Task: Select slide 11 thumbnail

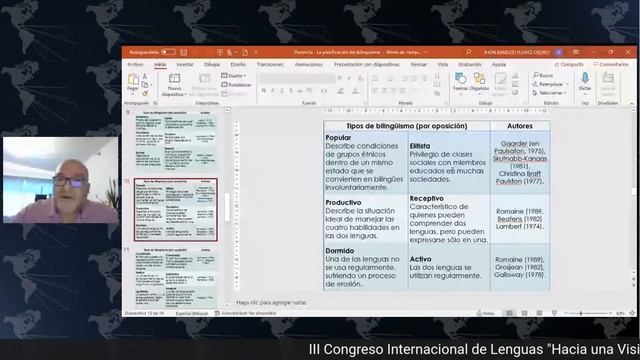Action: pyautogui.click(x=176, y=278)
